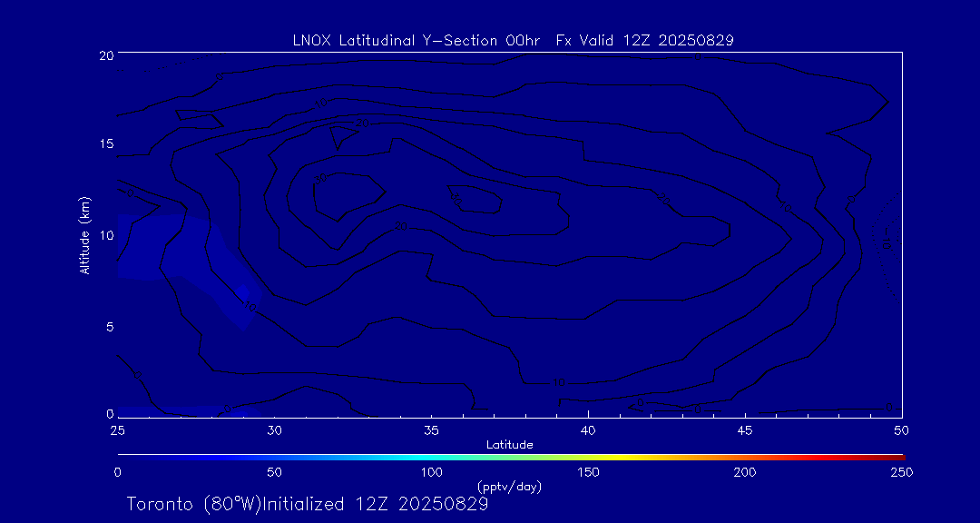Viewport: 980px width, 523px height.
Task: Click the '40' tick on the latitude axis
Action: pos(588,429)
